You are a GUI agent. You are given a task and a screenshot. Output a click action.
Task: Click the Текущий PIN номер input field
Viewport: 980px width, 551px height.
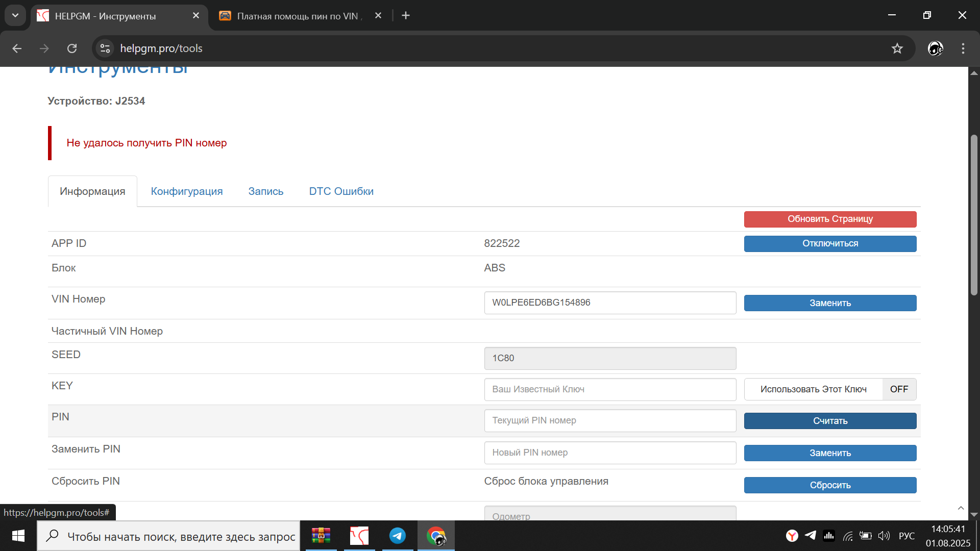click(x=610, y=420)
